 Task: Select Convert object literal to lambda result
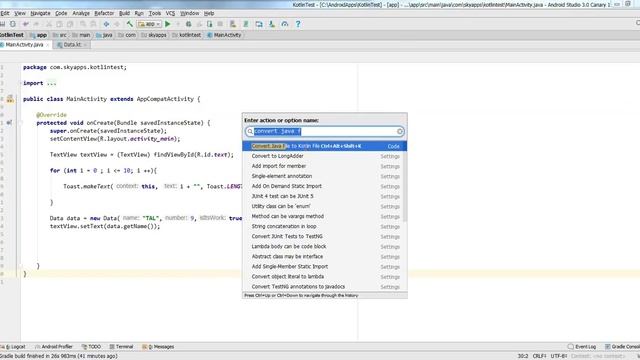[x=324, y=277]
